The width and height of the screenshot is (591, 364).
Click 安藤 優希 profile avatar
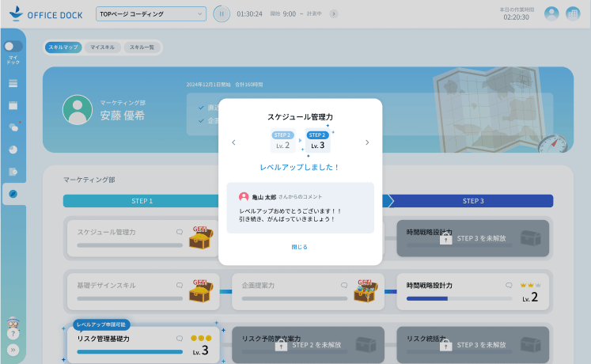tap(78, 110)
